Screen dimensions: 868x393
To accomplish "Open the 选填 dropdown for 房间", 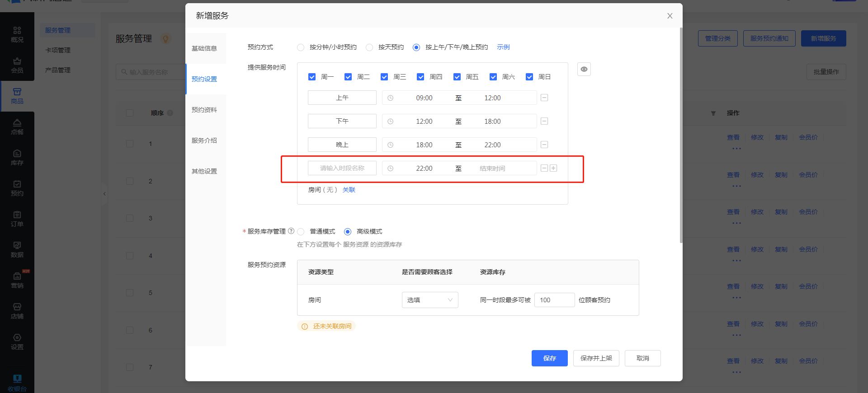I will tap(430, 300).
